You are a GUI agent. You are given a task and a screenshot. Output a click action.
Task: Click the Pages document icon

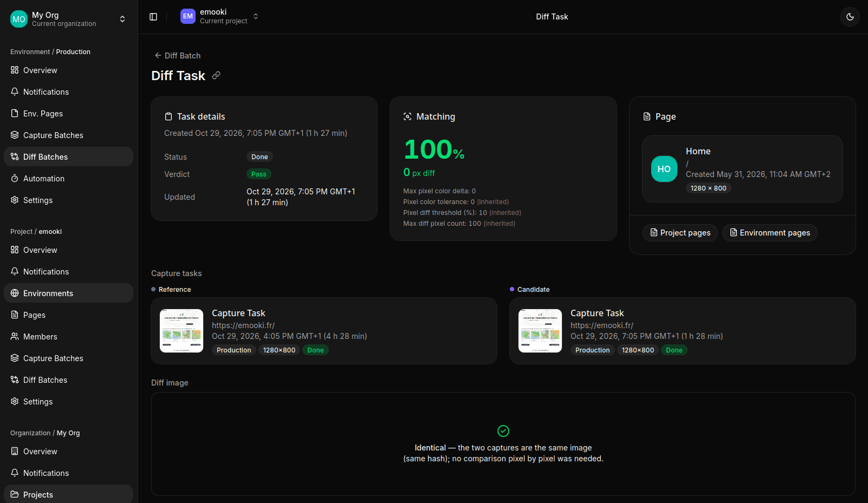click(x=15, y=315)
